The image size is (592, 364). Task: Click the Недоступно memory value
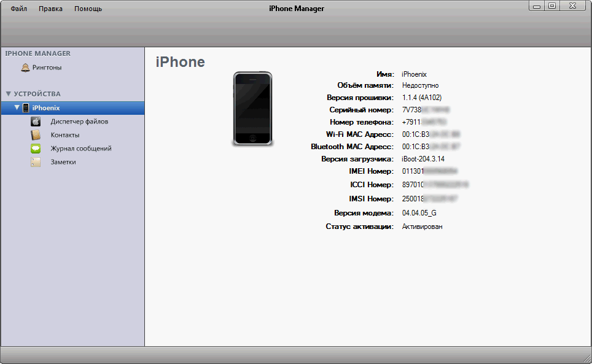[x=420, y=85]
